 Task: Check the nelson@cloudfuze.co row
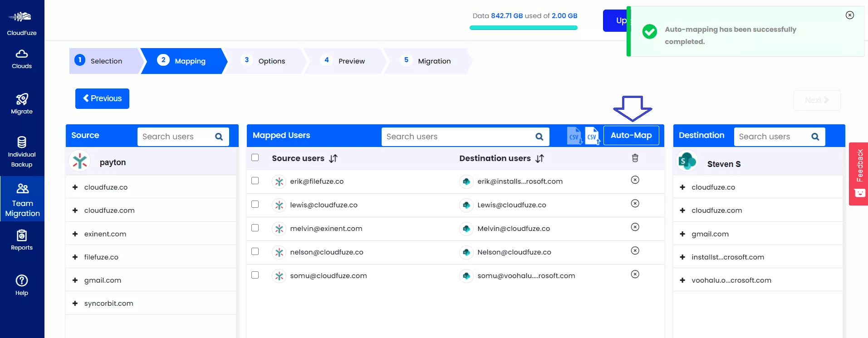[255, 251]
